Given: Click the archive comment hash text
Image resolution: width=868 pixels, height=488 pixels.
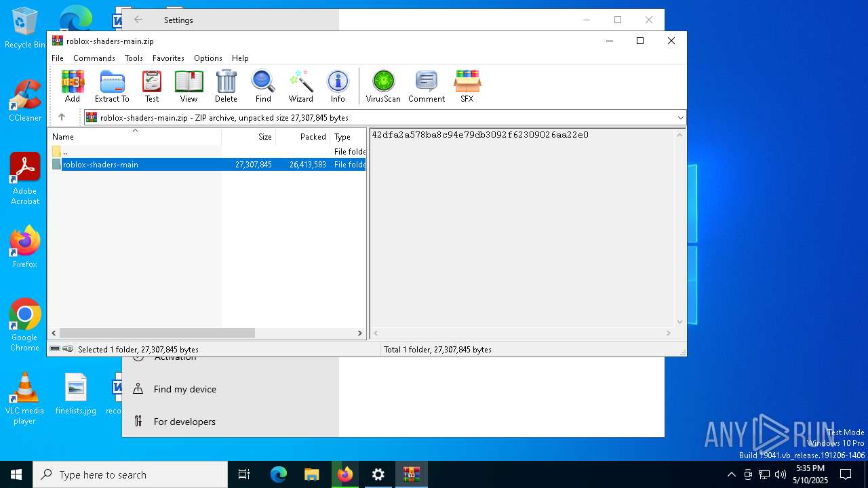Looking at the screenshot, I should point(480,135).
